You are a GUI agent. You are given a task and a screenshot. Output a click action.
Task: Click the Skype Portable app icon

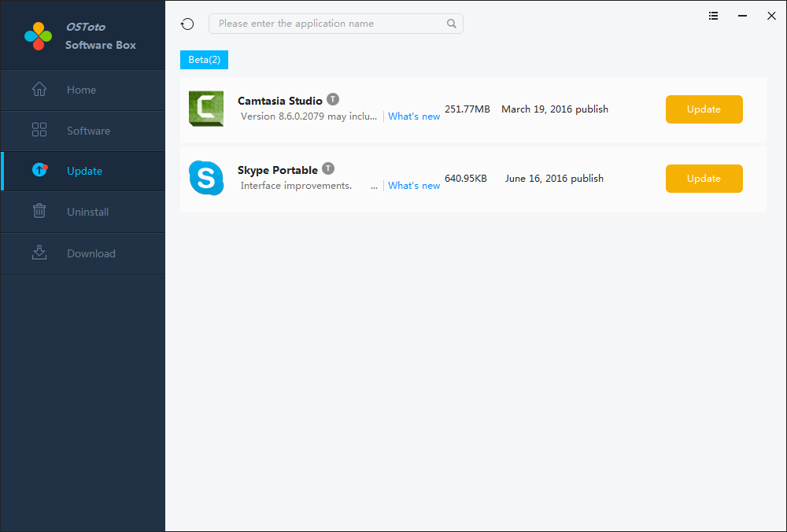click(x=206, y=178)
